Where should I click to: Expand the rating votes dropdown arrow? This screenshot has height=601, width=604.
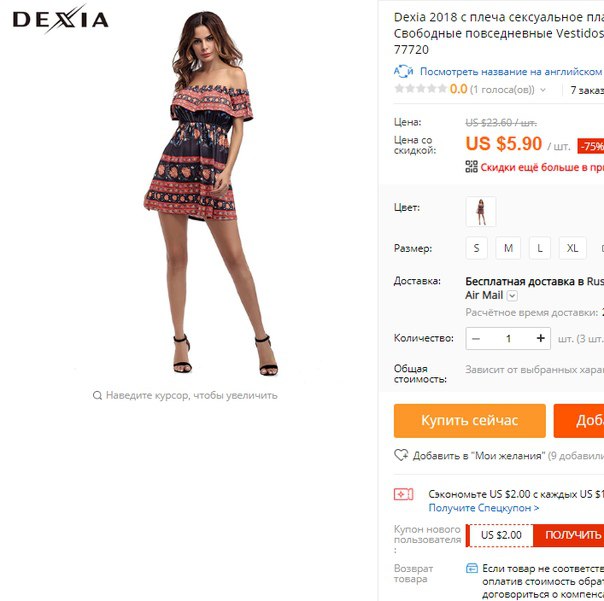tap(543, 90)
